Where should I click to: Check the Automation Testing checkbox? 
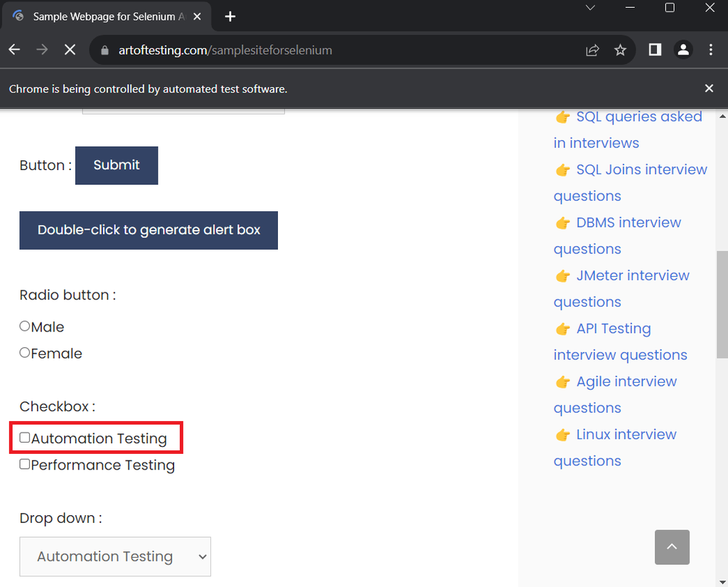pyautogui.click(x=25, y=438)
